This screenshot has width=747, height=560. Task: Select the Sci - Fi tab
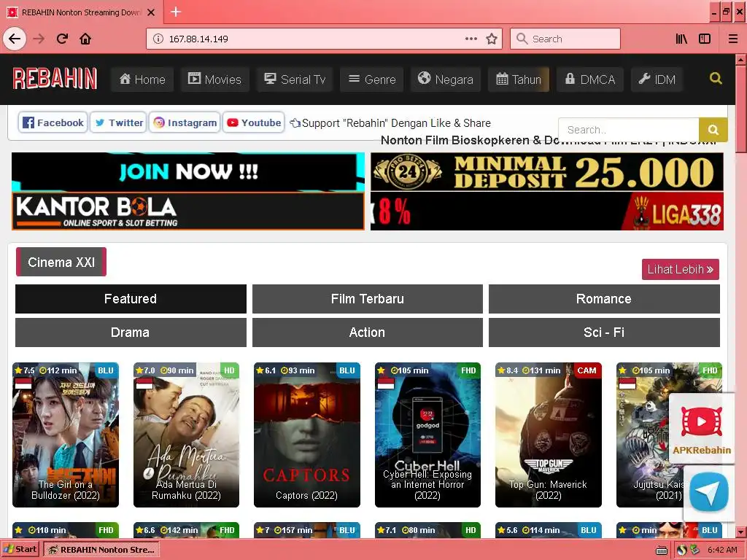tap(604, 332)
